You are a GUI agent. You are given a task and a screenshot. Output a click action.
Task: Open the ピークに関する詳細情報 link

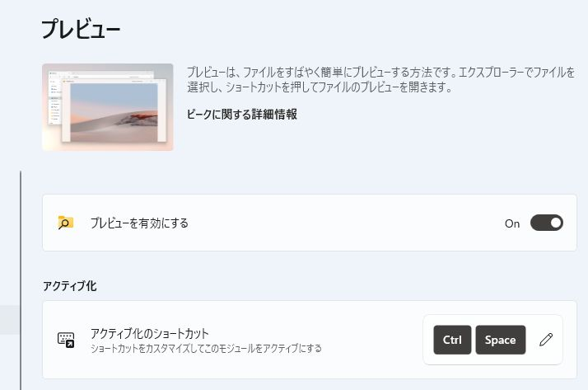point(242,114)
